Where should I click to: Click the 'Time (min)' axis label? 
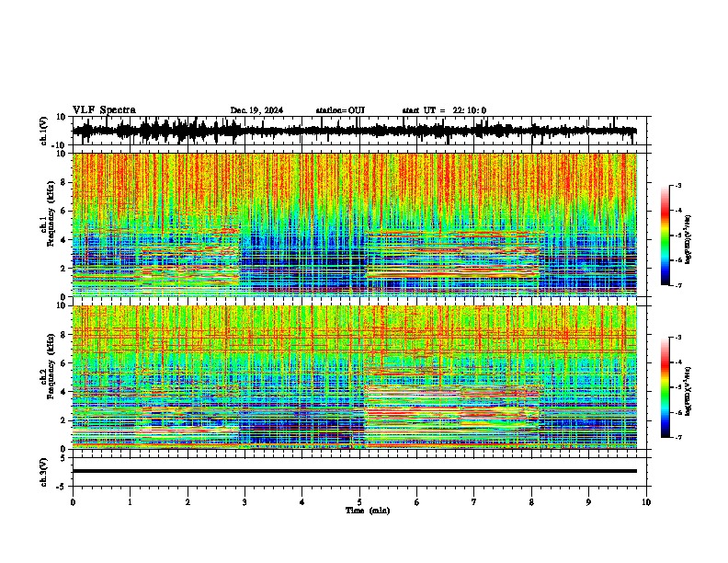pyautogui.click(x=368, y=511)
